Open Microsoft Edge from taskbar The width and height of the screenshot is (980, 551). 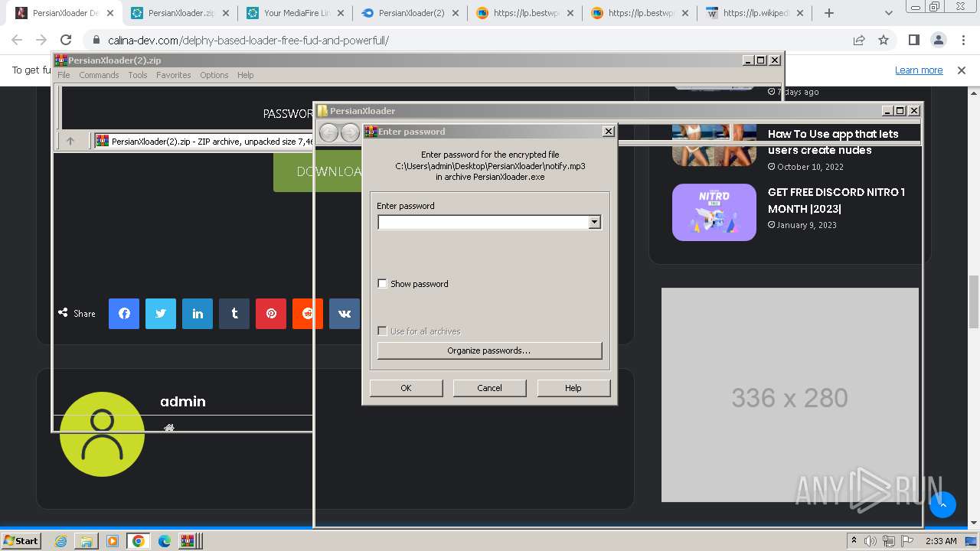[164, 541]
